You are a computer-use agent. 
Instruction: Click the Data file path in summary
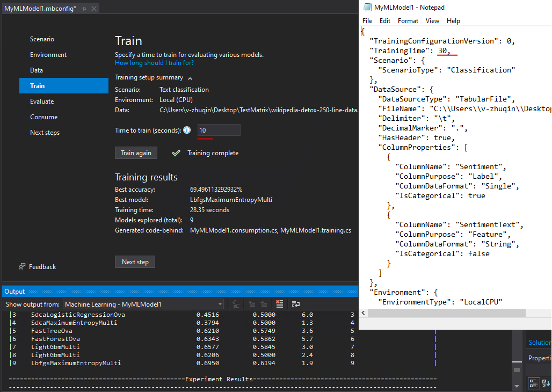click(x=259, y=110)
